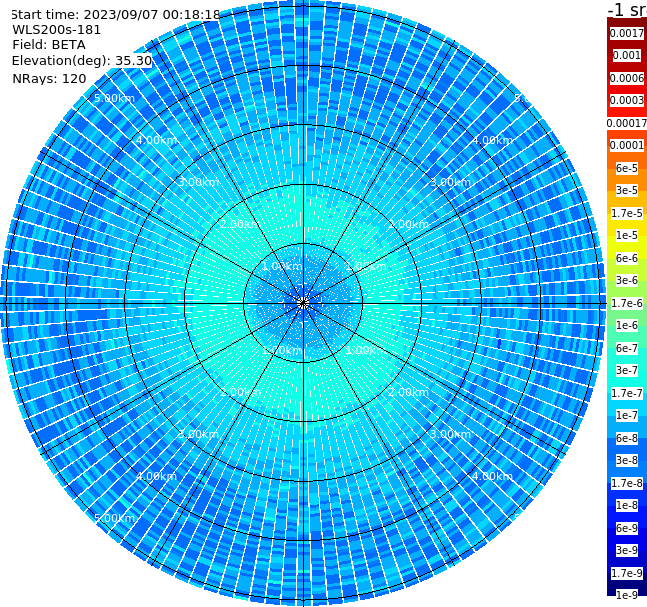The height and width of the screenshot is (607, 647).
Task: Select the 1e-9 colorbar minimum label
Action: [x=627, y=595]
